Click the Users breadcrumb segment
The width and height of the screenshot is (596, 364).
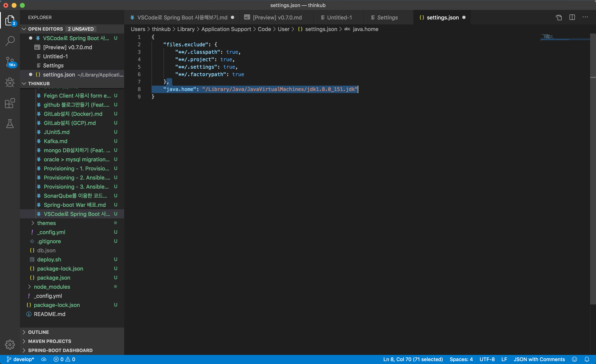pyautogui.click(x=138, y=29)
